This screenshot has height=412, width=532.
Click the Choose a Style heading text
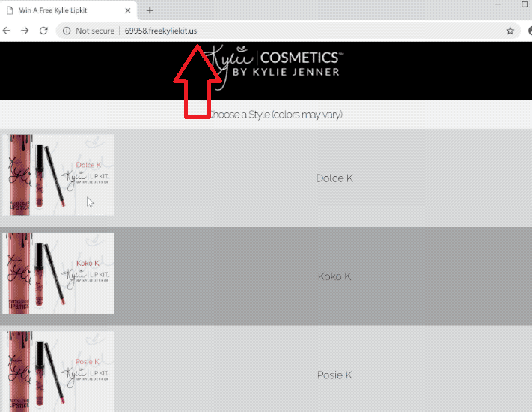click(275, 115)
